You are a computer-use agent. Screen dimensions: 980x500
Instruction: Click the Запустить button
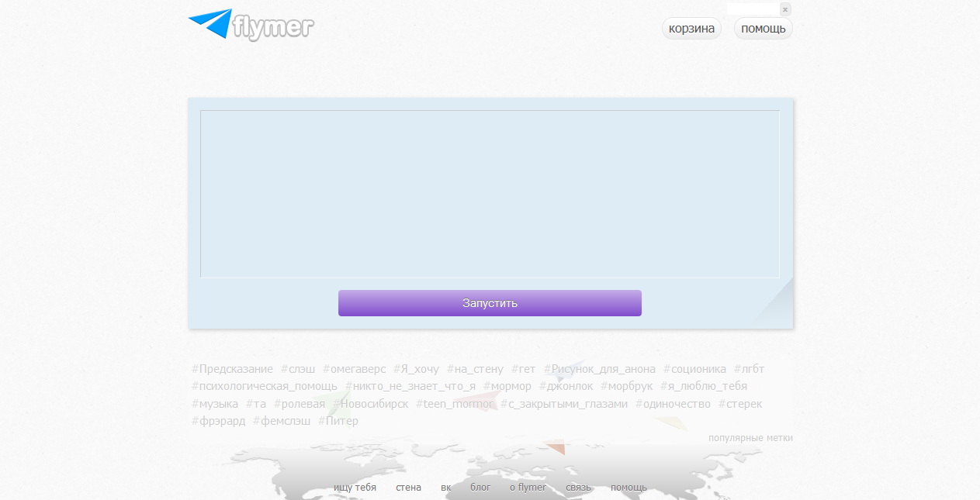pyautogui.click(x=490, y=303)
